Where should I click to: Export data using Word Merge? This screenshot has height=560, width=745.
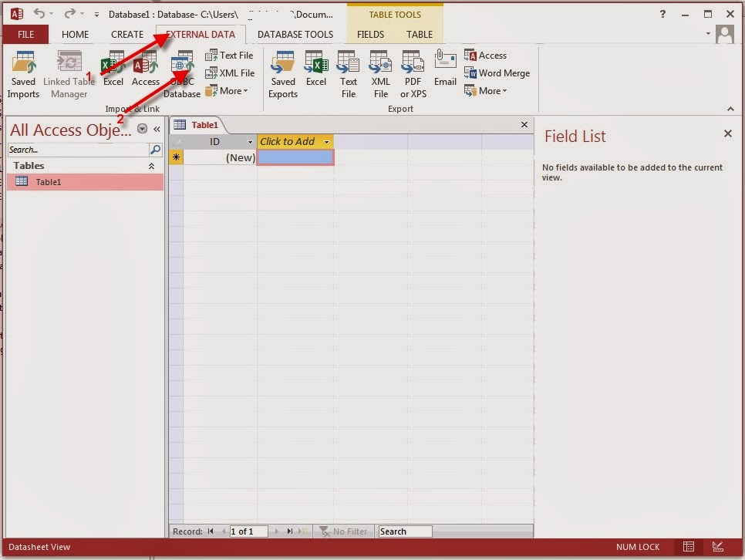497,73
